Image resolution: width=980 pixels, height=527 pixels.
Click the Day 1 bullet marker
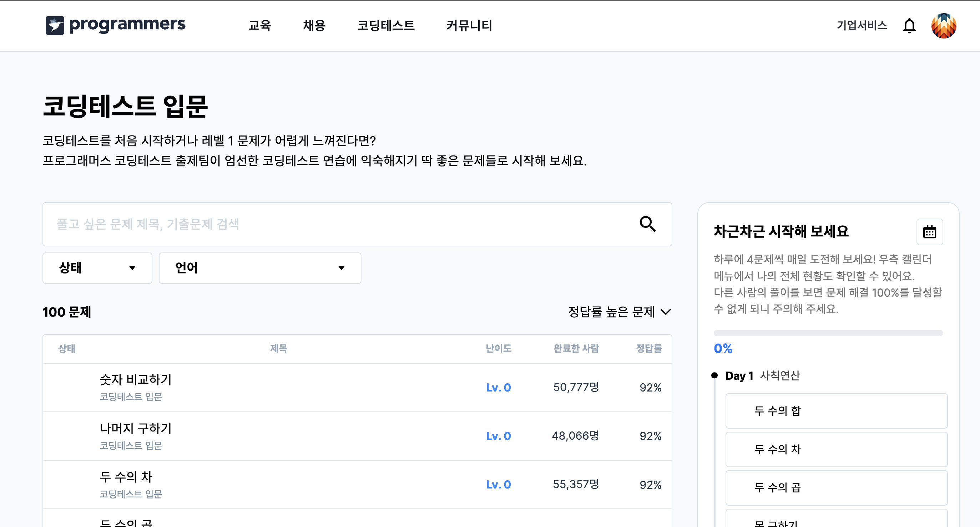(714, 375)
